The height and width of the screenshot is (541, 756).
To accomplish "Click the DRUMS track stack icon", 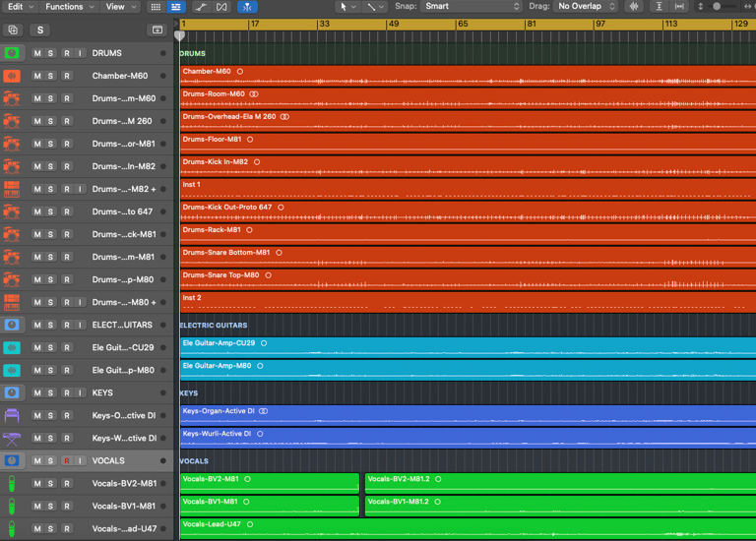I will (x=12, y=53).
